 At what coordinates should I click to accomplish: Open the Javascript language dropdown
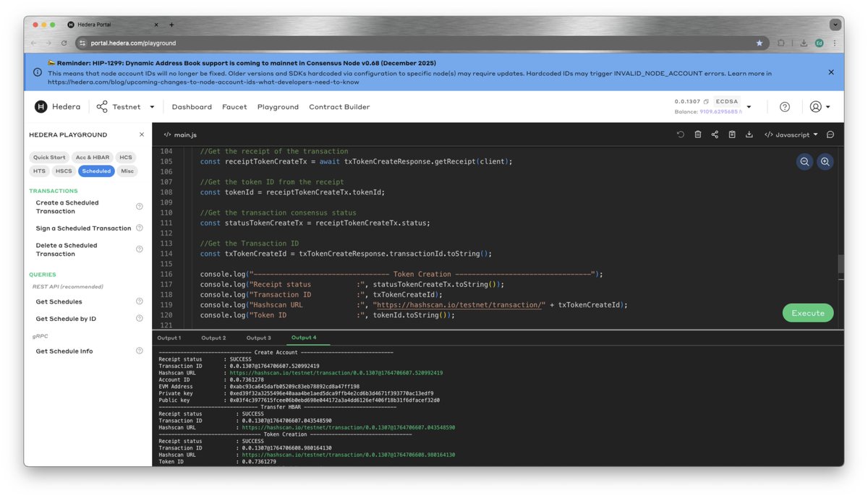pyautogui.click(x=791, y=134)
